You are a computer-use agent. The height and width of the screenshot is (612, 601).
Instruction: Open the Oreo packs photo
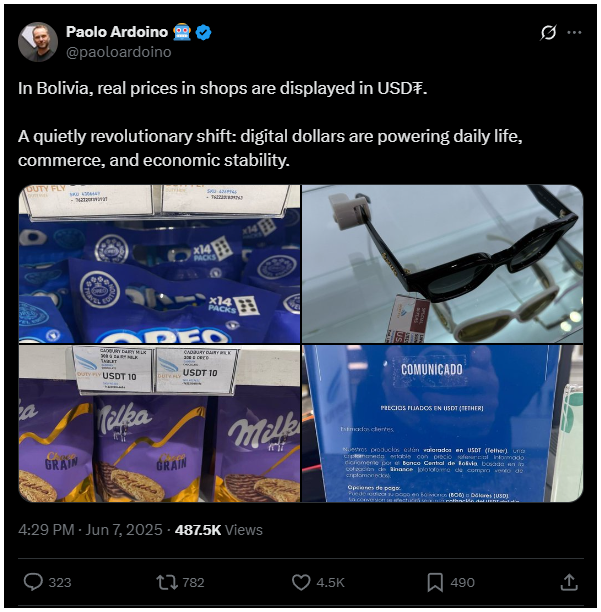(x=159, y=264)
